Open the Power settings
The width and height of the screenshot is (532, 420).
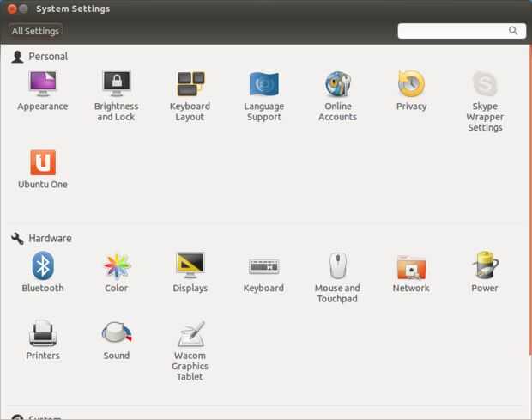pos(485,271)
